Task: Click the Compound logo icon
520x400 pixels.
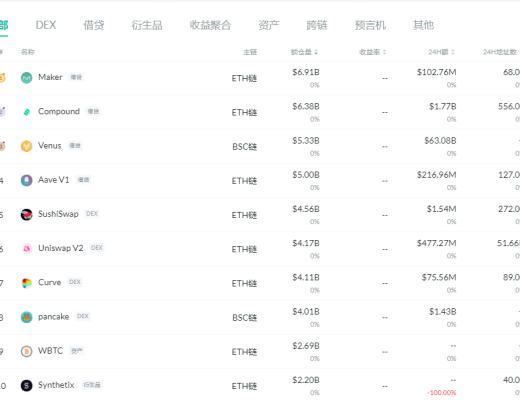Action: [27, 112]
